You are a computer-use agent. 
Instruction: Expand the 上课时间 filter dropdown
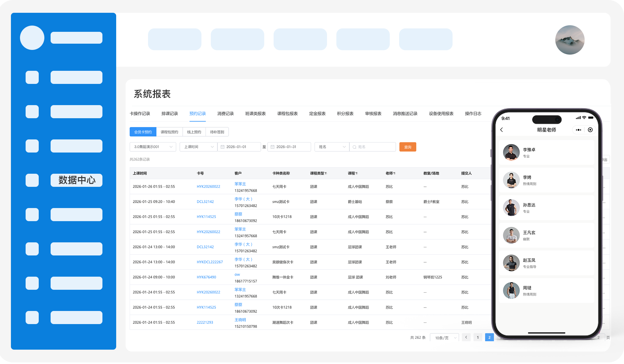(198, 147)
